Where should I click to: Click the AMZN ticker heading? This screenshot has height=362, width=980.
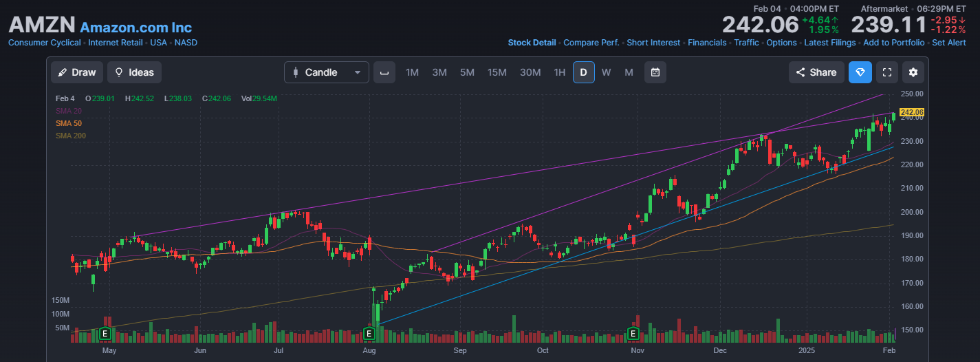pos(42,25)
